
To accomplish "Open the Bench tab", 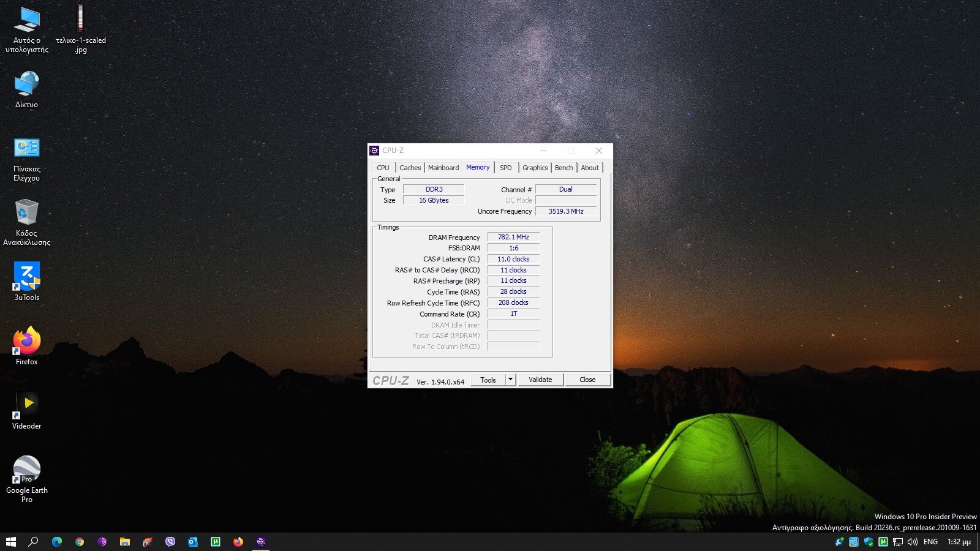I will (x=563, y=168).
